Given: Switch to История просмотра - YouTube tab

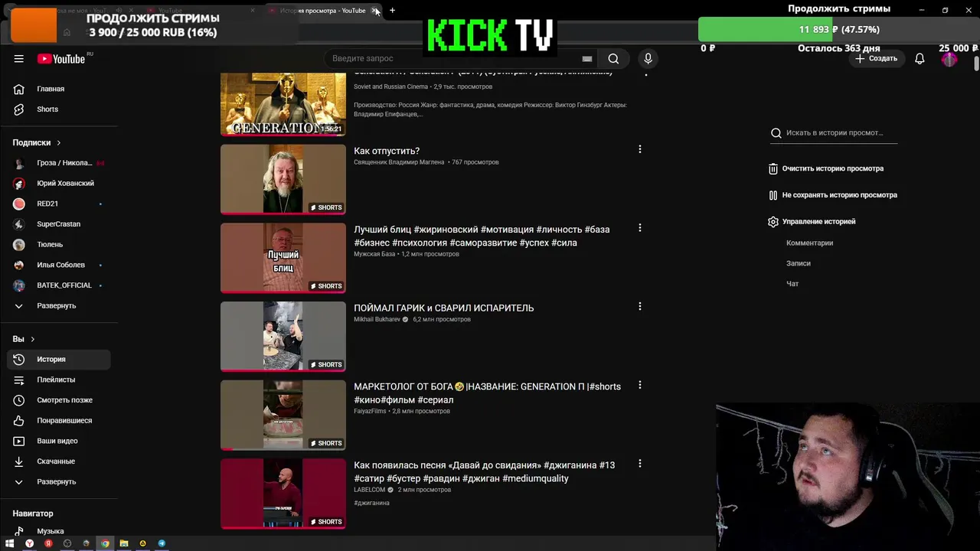Looking at the screenshot, I should point(322,11).
